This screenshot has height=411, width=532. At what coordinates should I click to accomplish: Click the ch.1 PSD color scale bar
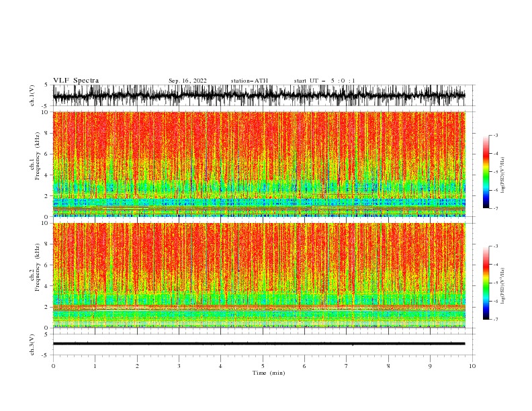(x=486, y=172)
